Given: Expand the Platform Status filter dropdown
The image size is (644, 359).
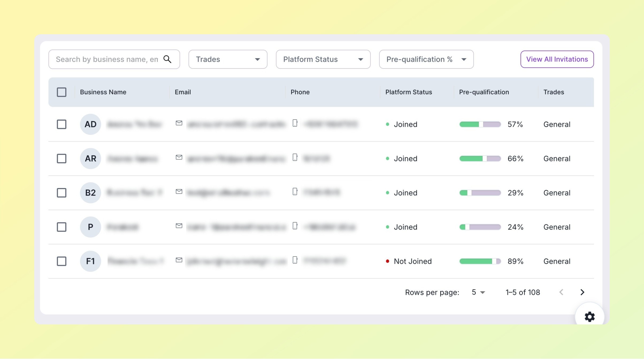Looking at the screenshot, I should tap(323, 59).
